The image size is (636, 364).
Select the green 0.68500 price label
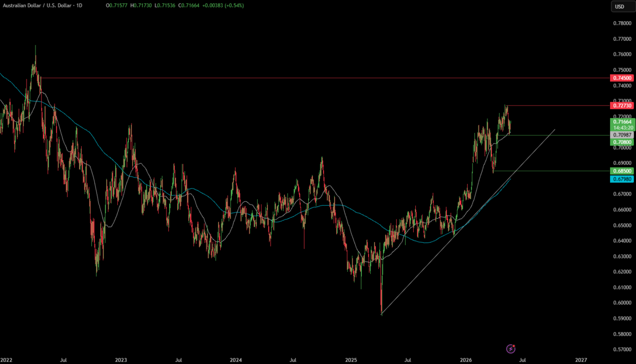coord(622,171)
